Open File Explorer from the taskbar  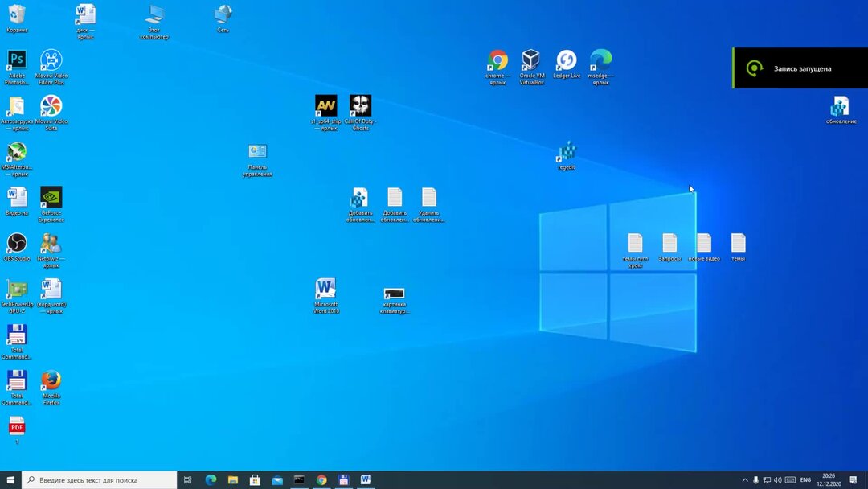[233, 479]
